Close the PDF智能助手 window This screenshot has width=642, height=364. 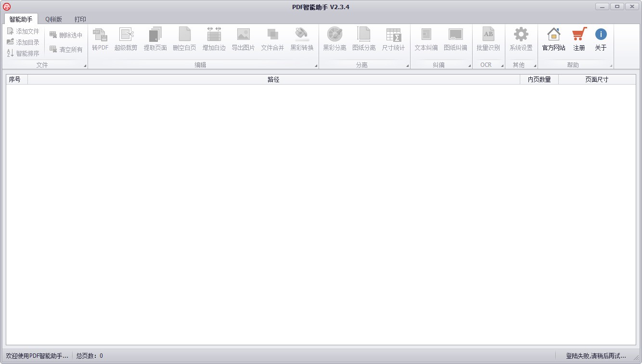pyautogui.click(x=631, y=7)
